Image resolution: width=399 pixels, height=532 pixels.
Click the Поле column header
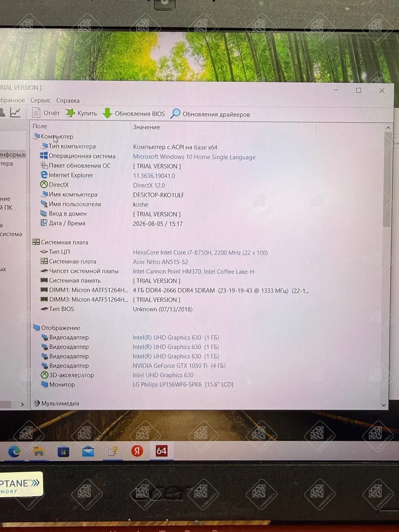coord(40,126)
